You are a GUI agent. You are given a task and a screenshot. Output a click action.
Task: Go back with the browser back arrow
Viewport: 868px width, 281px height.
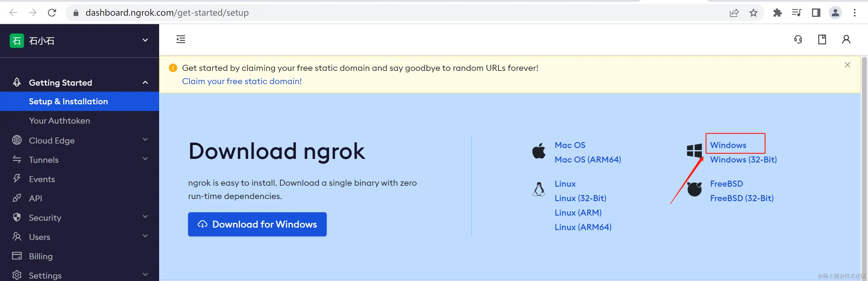coord(13,13)
